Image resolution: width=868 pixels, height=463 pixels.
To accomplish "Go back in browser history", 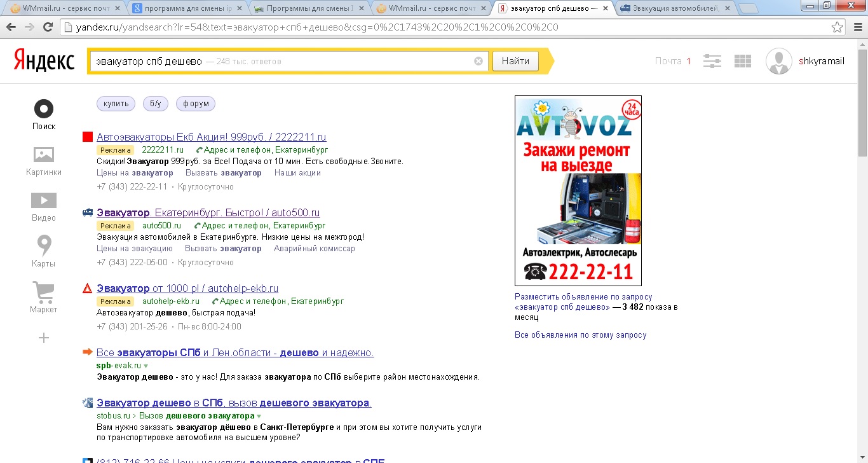I will click(x=11, y=27).
